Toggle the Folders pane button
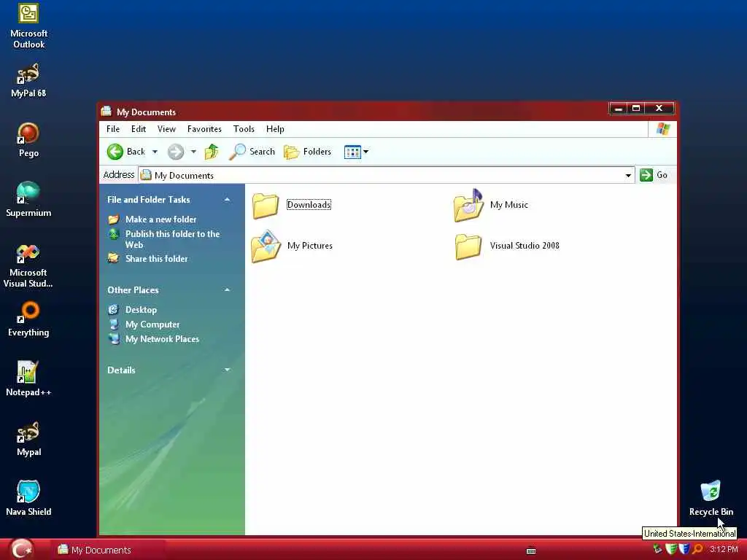Screen dimensions: 747x560 (x=307, y=152)
